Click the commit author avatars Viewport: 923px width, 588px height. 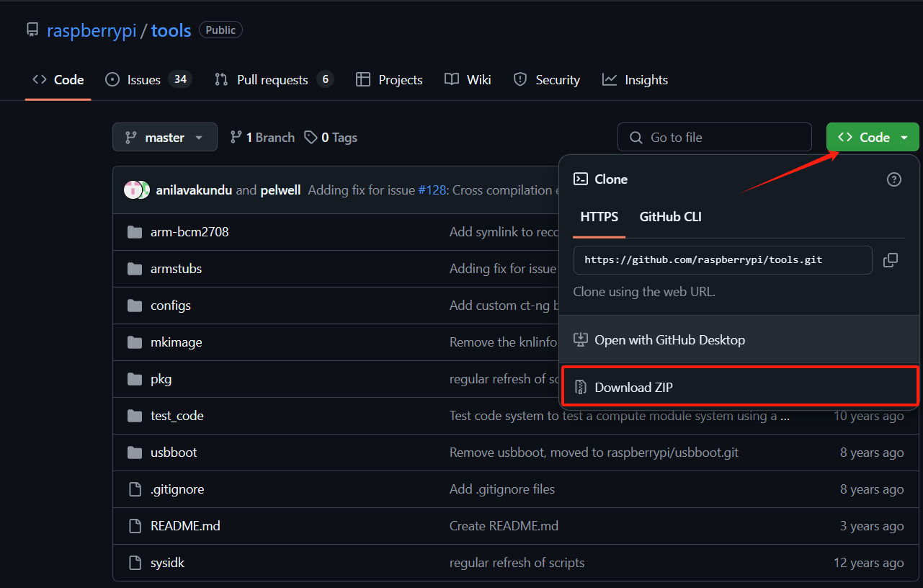[x=137, y=190]
